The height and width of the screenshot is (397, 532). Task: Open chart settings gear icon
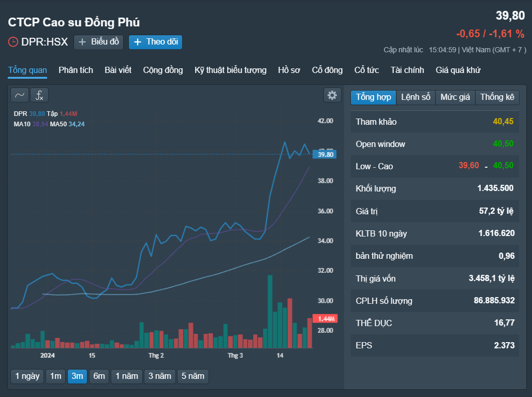click(332, 95)
